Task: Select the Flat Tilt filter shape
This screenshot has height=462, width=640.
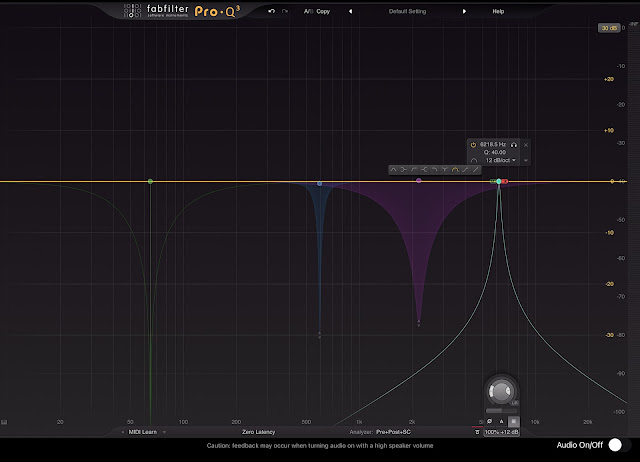Action: pos(475,170)
